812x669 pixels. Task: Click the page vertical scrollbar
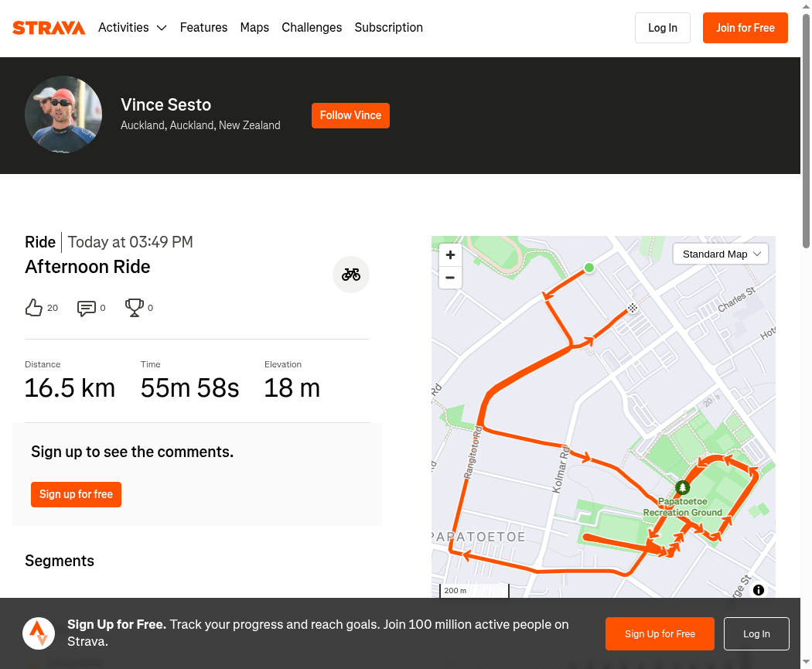pyautogui.click(x=807, y=129)
